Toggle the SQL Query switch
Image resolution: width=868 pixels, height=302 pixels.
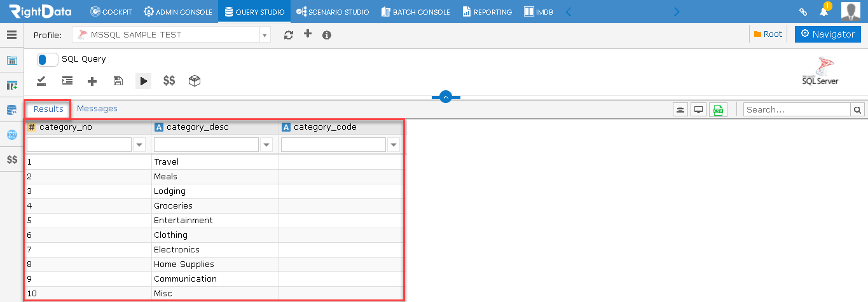[x=47, y=59]
